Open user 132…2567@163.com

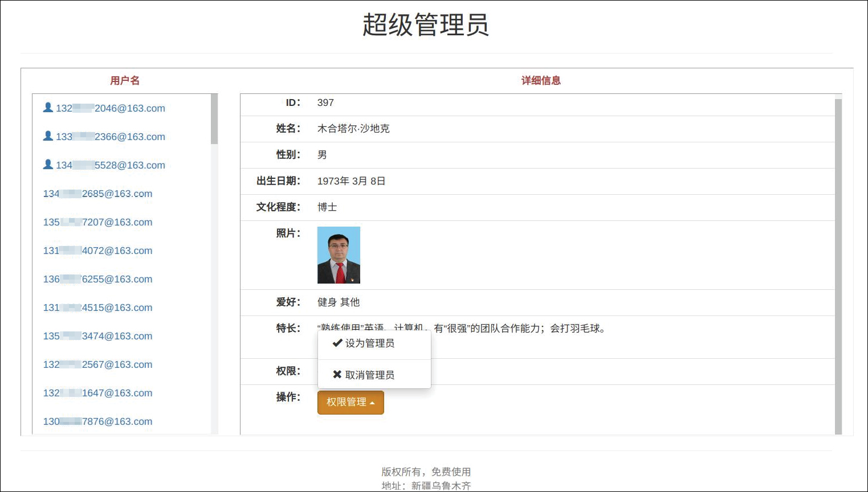[97, 364]
